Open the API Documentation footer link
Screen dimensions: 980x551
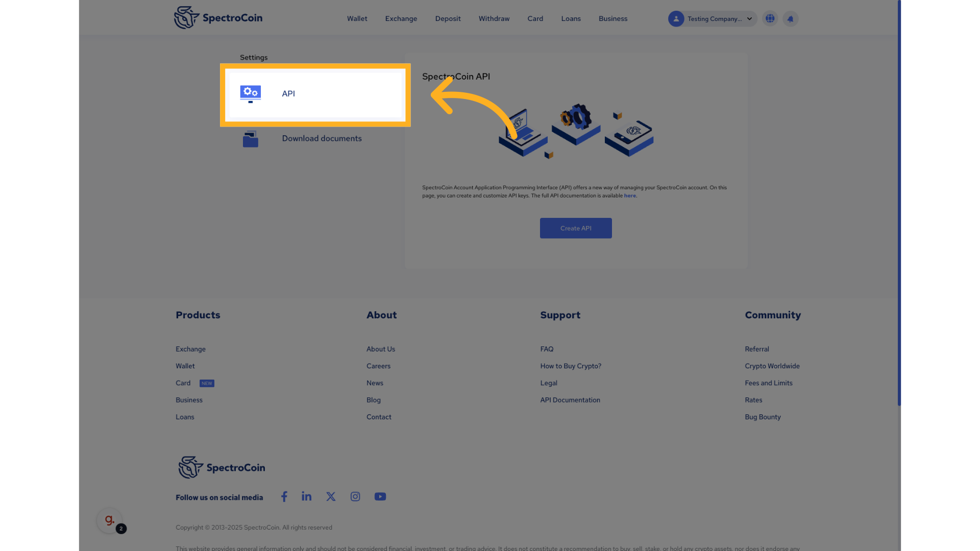click(x=570, y=400)
